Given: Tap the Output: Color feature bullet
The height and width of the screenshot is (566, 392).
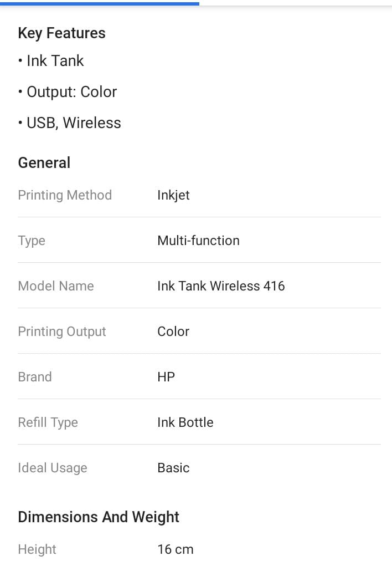Looking at the screenshot, I should pos(71,91).
